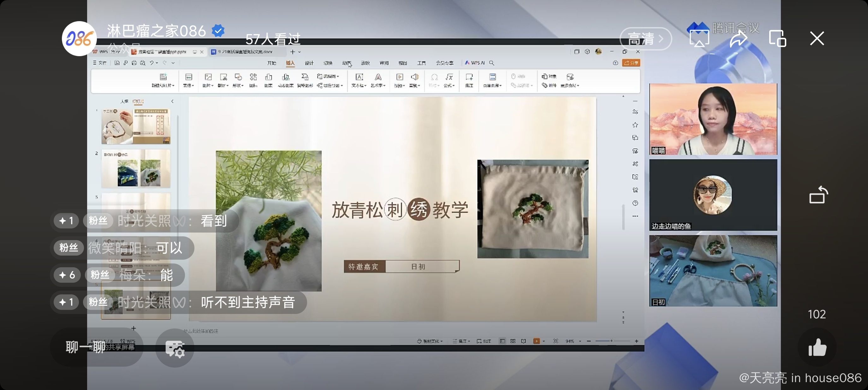Click the 附件 attachment button

point(549,86)
